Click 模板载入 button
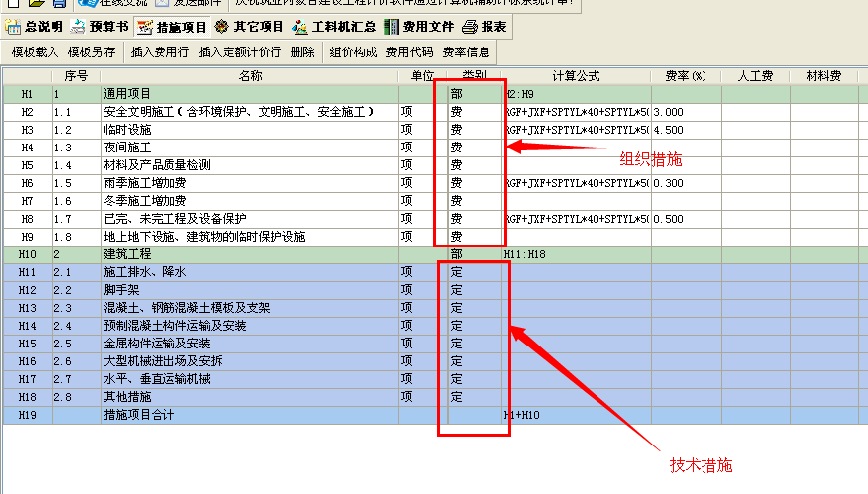The width and height of the screenshot is (868, 494). click(36, 51)
